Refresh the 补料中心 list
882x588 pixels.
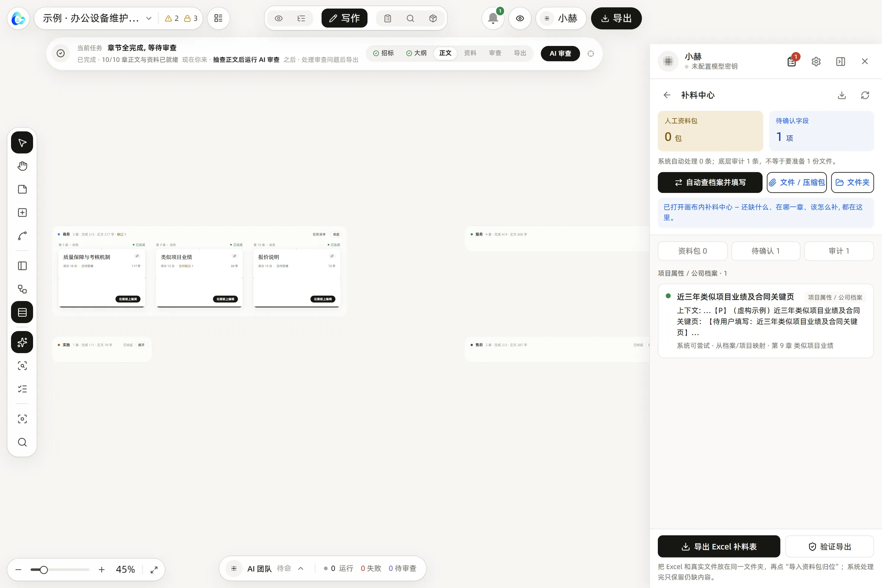click(865, 95)
